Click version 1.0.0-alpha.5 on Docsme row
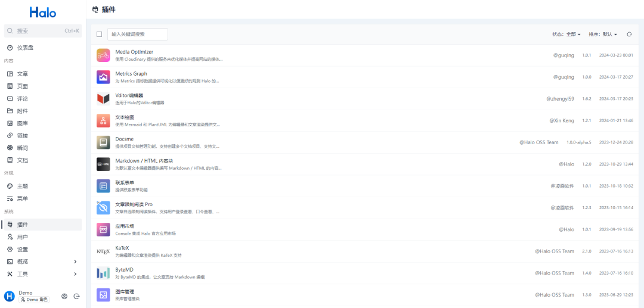644x308 pixels. pos(578,142)
